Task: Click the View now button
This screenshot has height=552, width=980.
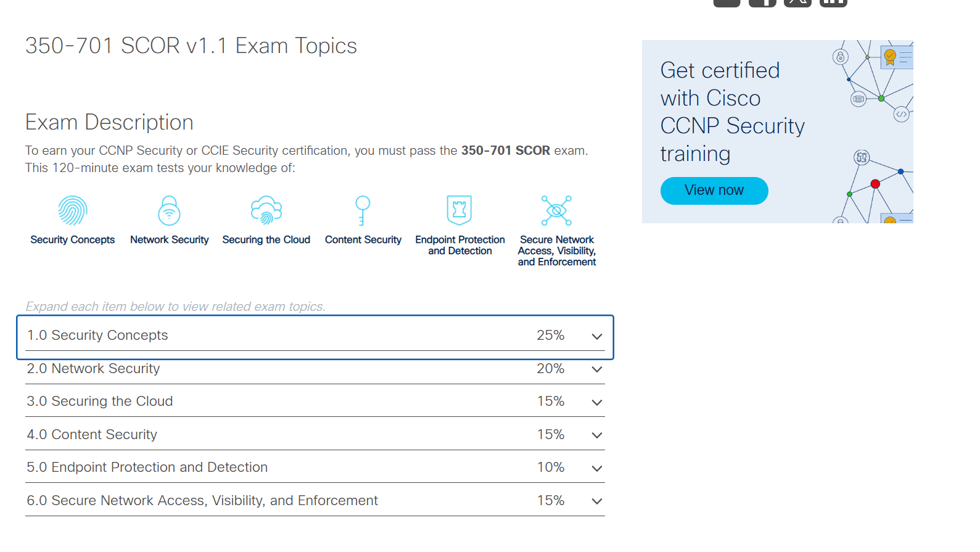Action: point(714,191)
